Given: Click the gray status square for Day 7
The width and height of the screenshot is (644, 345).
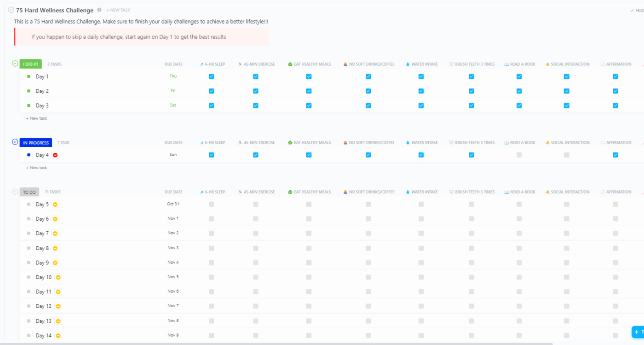Looking at the screenshot, I should (29, 234).
